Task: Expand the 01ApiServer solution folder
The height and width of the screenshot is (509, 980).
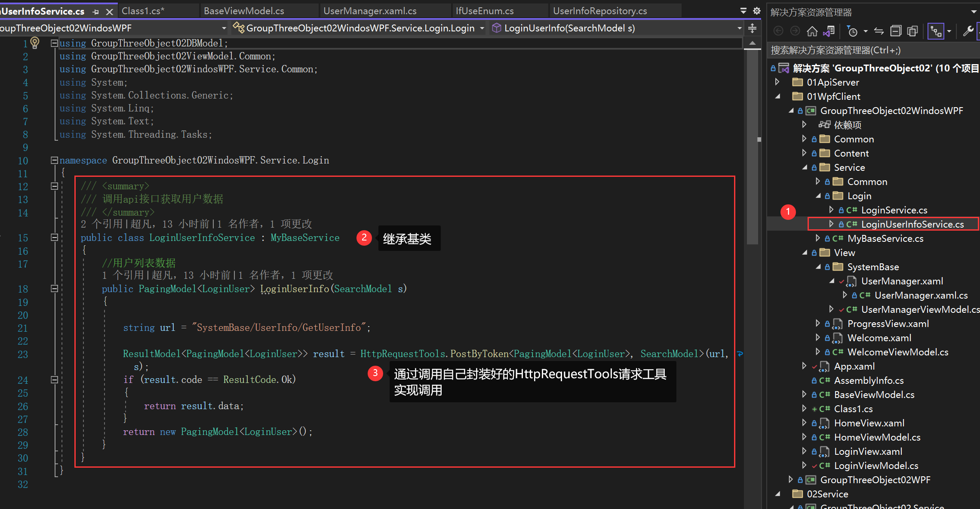Action: [777, 82]
